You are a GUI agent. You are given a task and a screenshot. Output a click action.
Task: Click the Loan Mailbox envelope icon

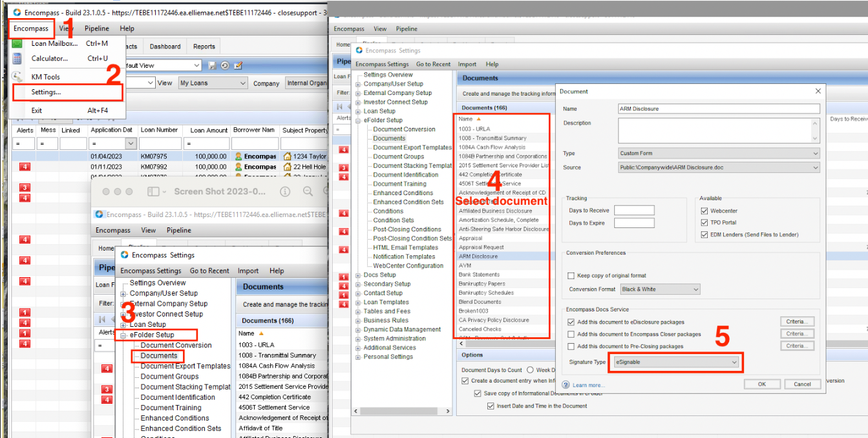click(17, 43)
